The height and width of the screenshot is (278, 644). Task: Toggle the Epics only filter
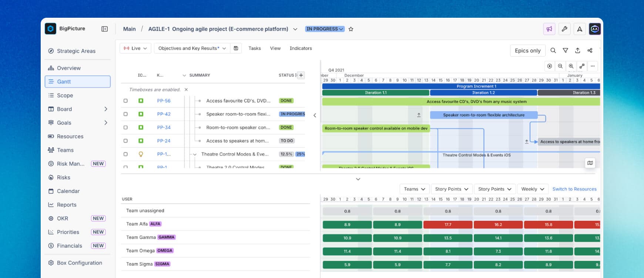[x=528, y=51]
